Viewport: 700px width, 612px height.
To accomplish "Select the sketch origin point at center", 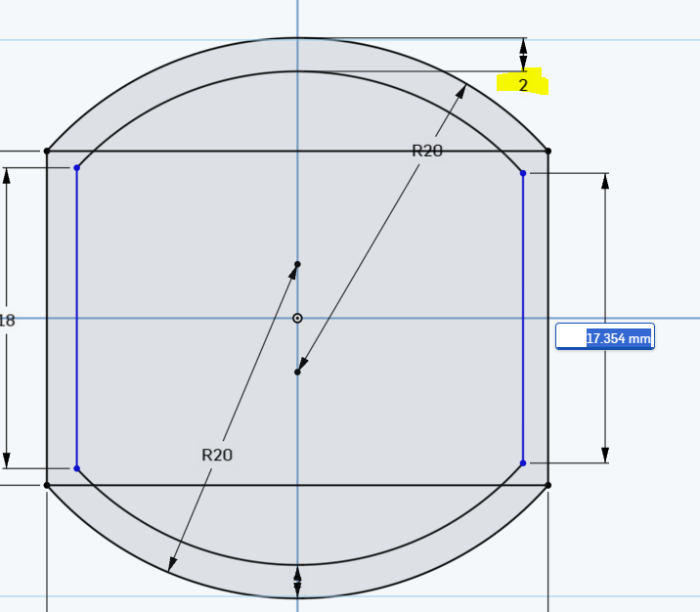I will pos(297,318).
